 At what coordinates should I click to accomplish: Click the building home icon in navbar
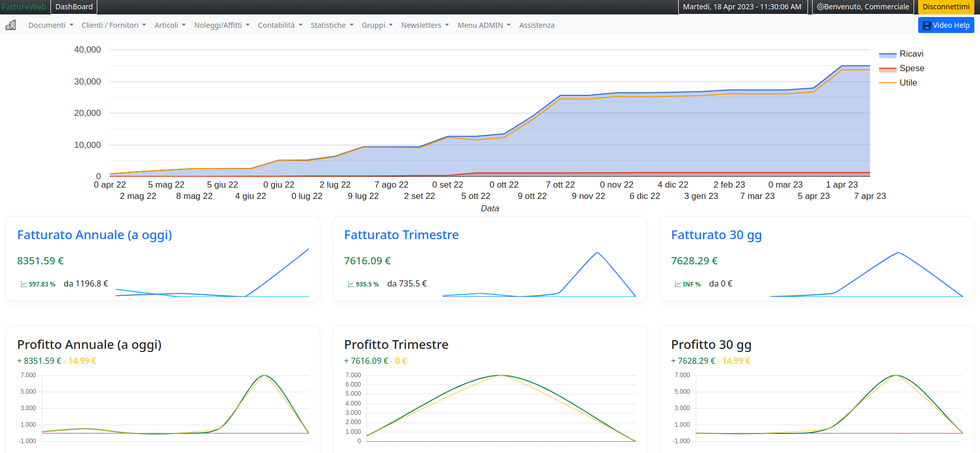coord(11,25)
